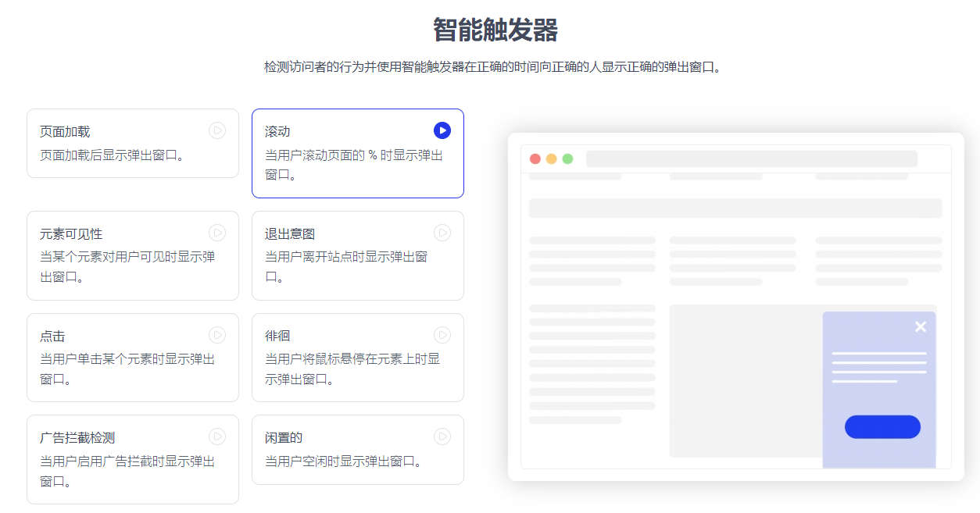This screenshot has width=980, height=513.
Task: Click the green dot in the mock browser
Action: (568, 159)
